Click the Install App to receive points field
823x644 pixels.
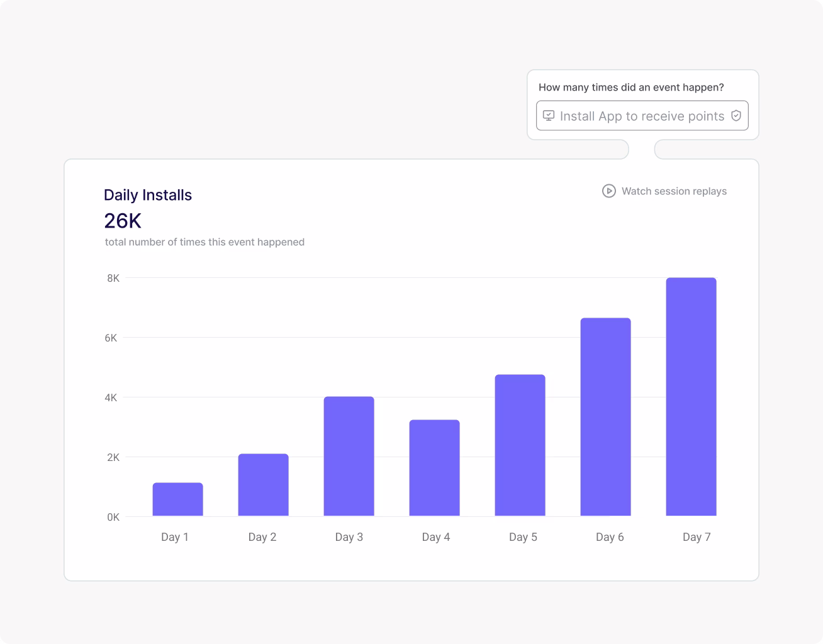[x=642, y=116]
